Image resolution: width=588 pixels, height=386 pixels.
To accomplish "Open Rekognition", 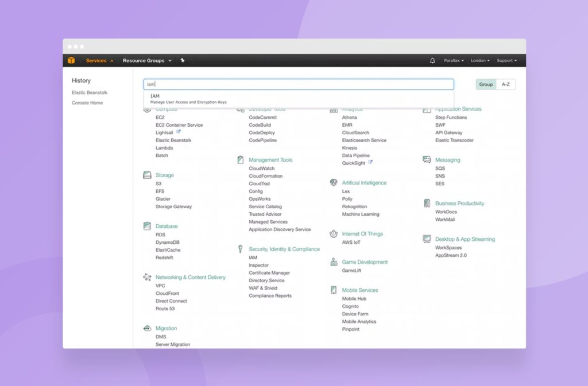I will 354,206.
